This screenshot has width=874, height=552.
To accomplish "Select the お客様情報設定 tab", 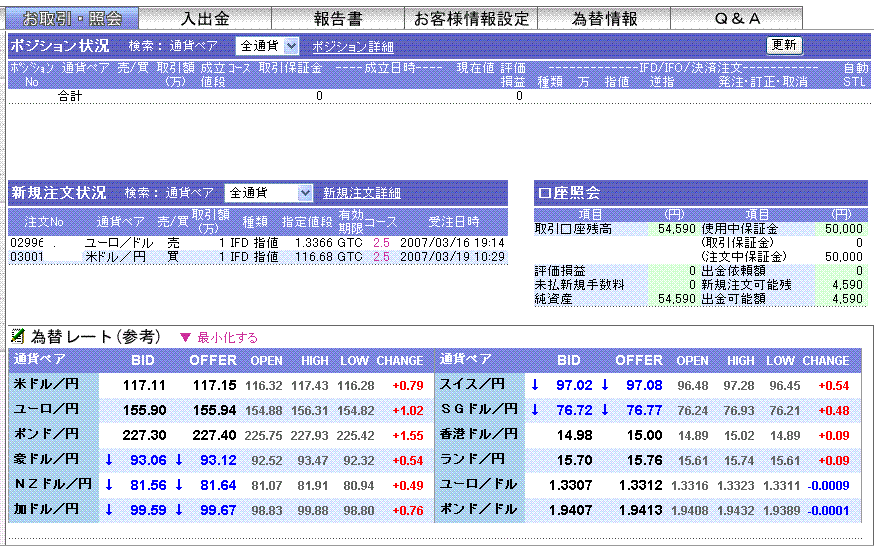I will point(471,18).
